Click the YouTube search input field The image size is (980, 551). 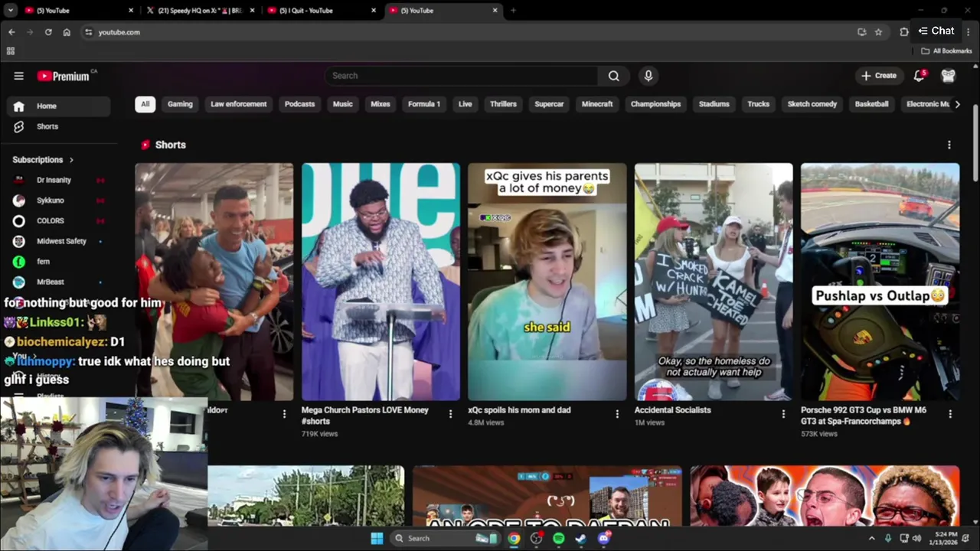462,76
